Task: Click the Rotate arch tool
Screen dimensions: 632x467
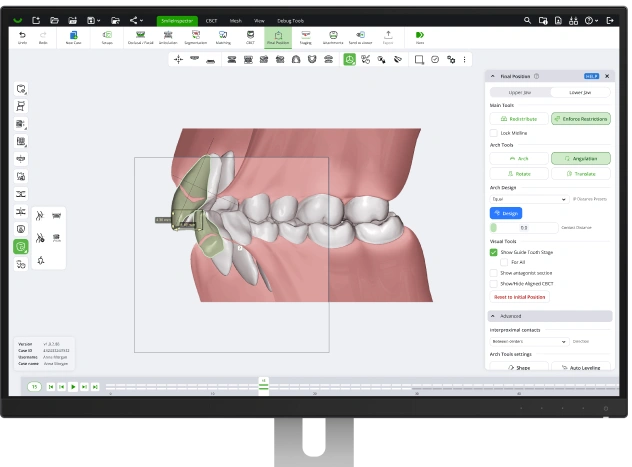Action: tap(518, 173)
